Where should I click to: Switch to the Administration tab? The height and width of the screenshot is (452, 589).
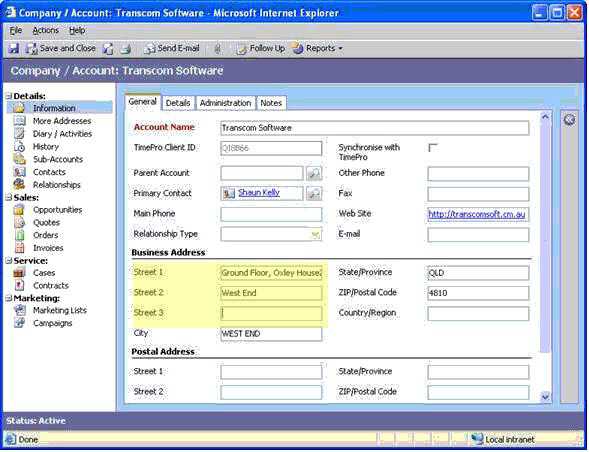click(x=225, y=103)
